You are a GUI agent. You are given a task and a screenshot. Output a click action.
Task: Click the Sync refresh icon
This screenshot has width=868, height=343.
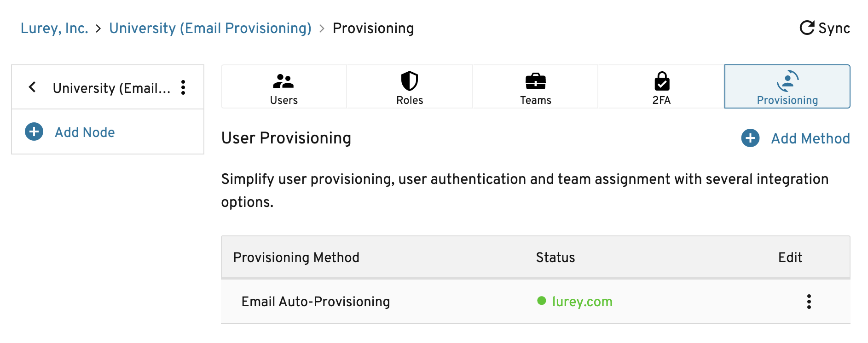coord(807,28)
